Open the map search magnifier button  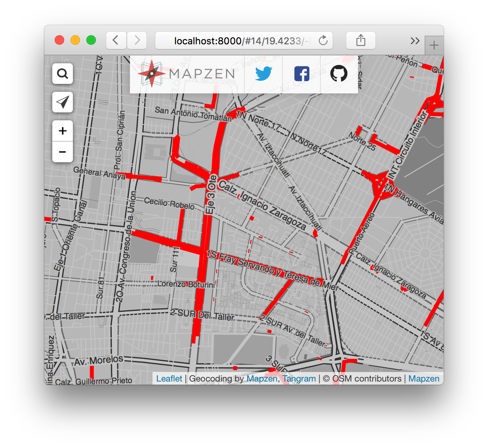tap(63, 74)
